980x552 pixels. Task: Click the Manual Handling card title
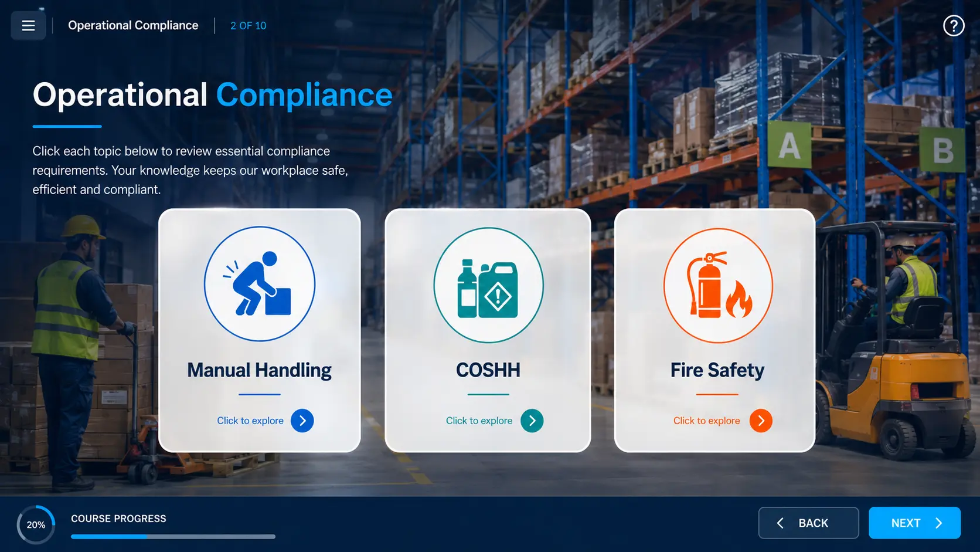coord(259,370)
